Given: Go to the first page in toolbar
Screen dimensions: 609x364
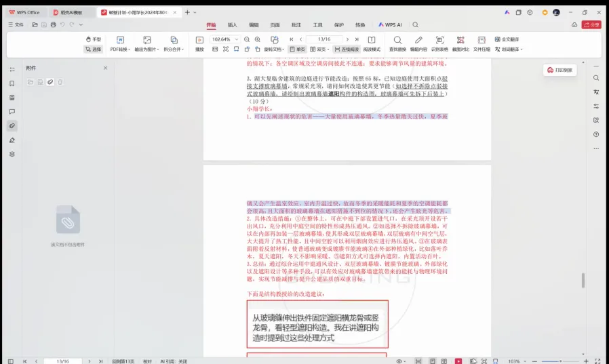Looking at the screenshot, I should (292, 39).
